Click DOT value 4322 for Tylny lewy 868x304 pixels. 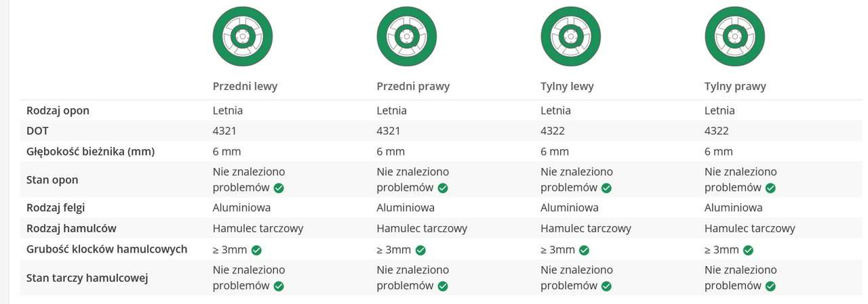(x=553, y=131)
